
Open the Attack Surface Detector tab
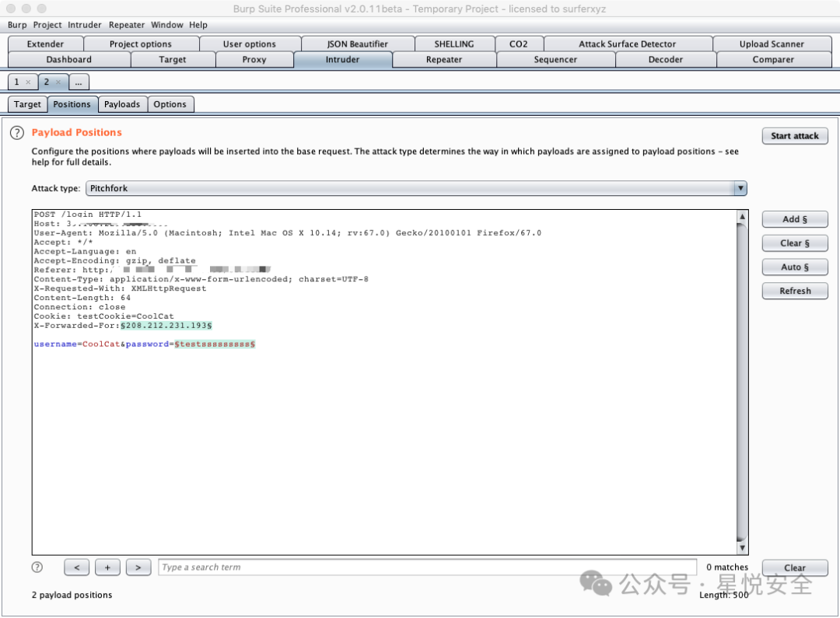click(628, 44)
